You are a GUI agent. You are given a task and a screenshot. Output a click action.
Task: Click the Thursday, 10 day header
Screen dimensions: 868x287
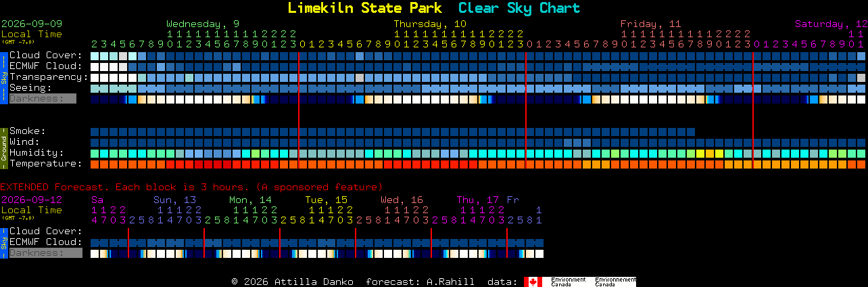(x=430, y=23)
